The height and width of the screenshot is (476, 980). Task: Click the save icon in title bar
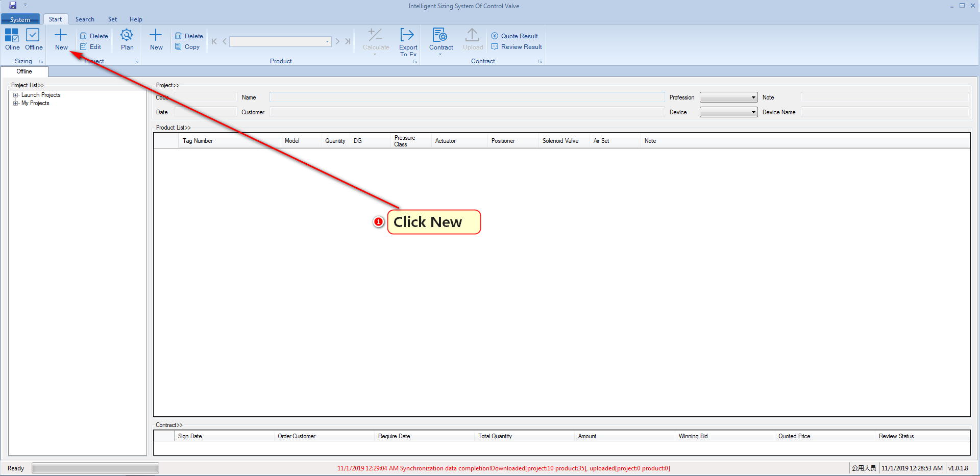(13, 5)
